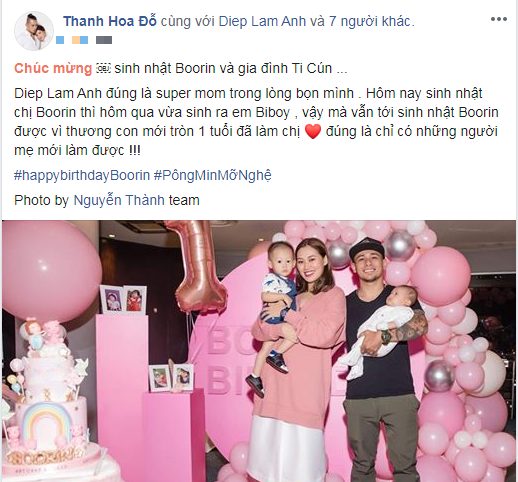
Task: Click Diep Lam Anh mention in post body
Action: click(x=58, y=93)
